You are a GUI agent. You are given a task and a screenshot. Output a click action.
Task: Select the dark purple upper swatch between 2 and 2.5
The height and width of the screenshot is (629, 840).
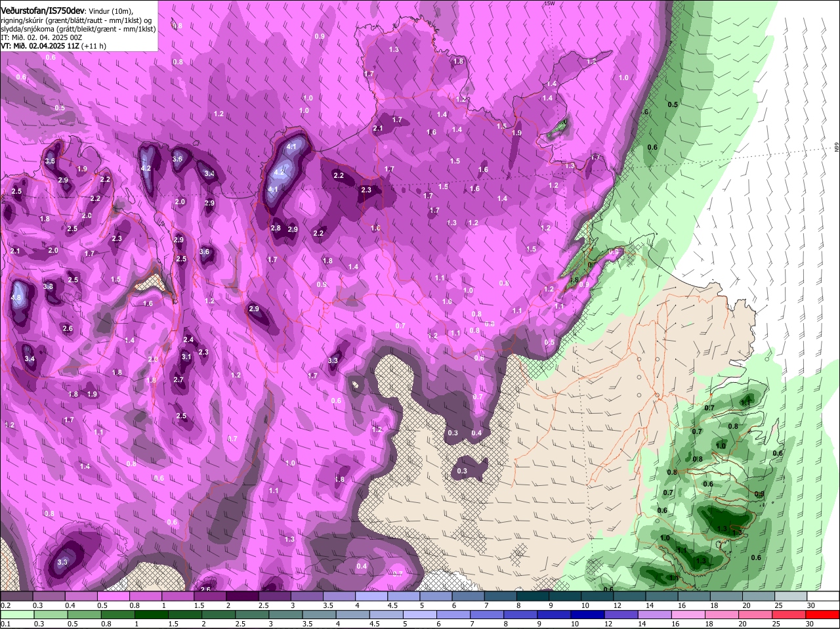pyautogui.click(x=242, y=596)
